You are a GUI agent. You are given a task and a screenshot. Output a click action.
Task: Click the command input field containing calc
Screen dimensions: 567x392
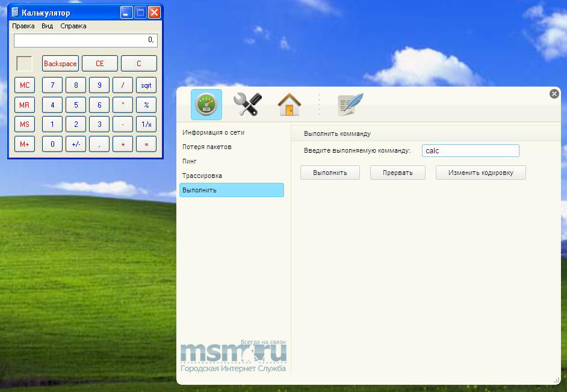471,151
